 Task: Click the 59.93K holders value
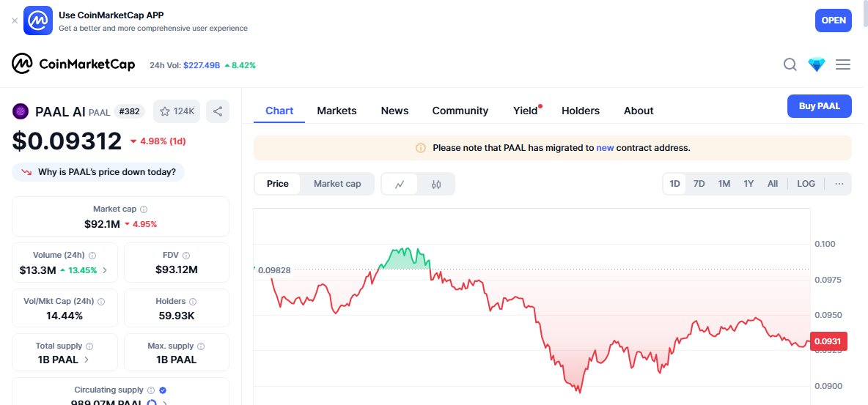(175, 316)
